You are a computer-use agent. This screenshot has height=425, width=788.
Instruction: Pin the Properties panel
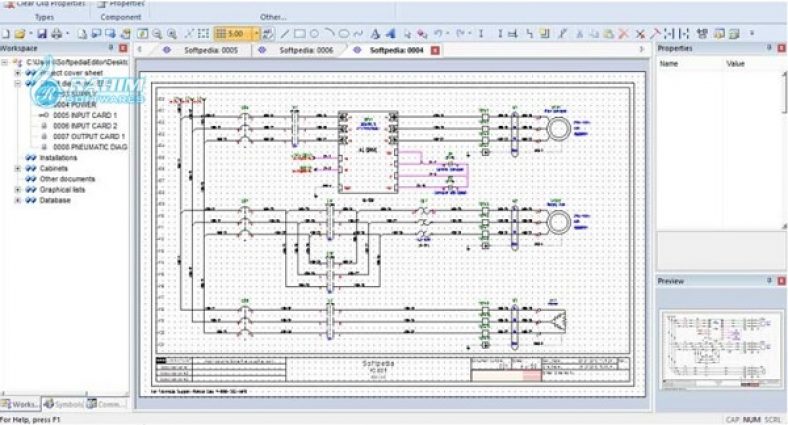tap(769, 48)
